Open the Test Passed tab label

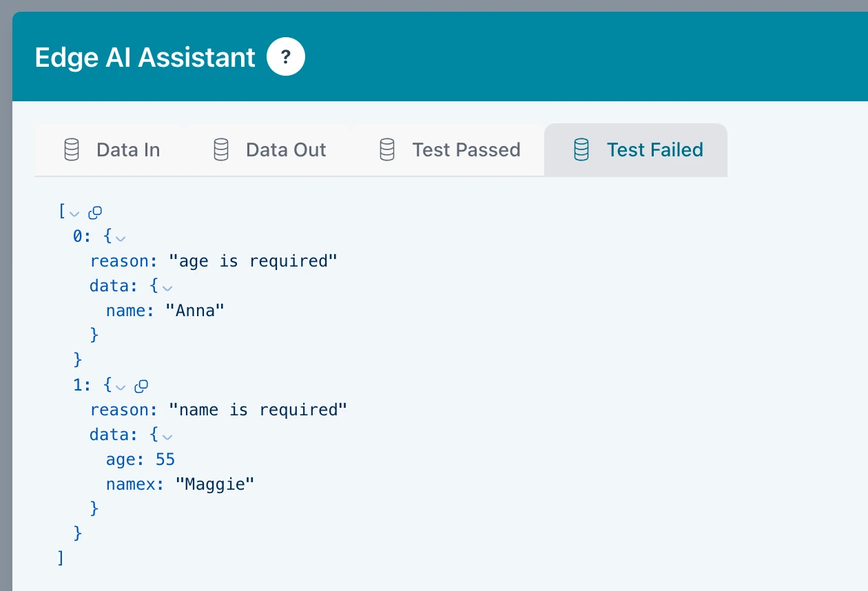point(466,149)
